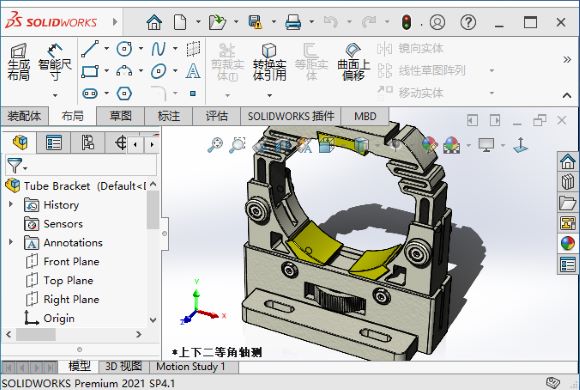The height and width of the screenshot is (390, 580).
Task: Click 转换实体引用 convert entities
Action: [x=269, y=62]
